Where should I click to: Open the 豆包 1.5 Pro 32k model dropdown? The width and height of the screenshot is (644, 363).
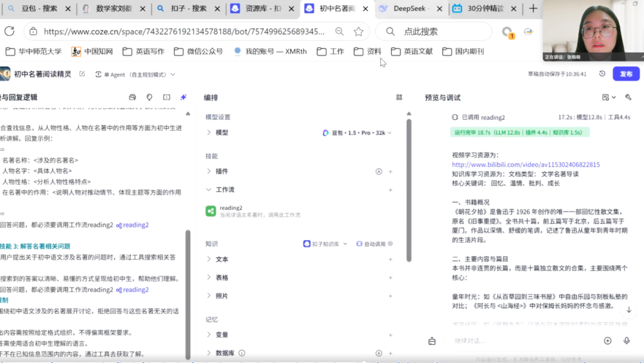pyautogui.click(x=357, y=133)
